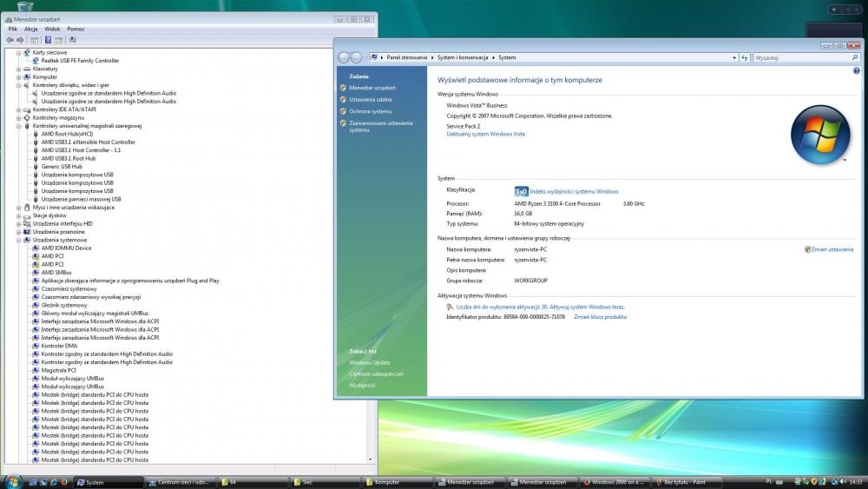Open the Widok menu
The width and height of the screenshot is (868, 489).
(x=52, y=29)
